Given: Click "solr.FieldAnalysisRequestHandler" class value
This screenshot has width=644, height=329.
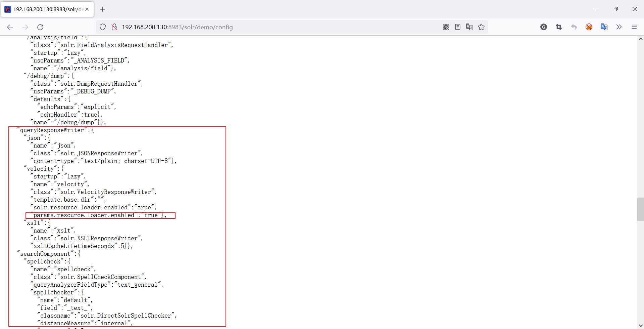Looking at the screenshot, I should point(114,45).
